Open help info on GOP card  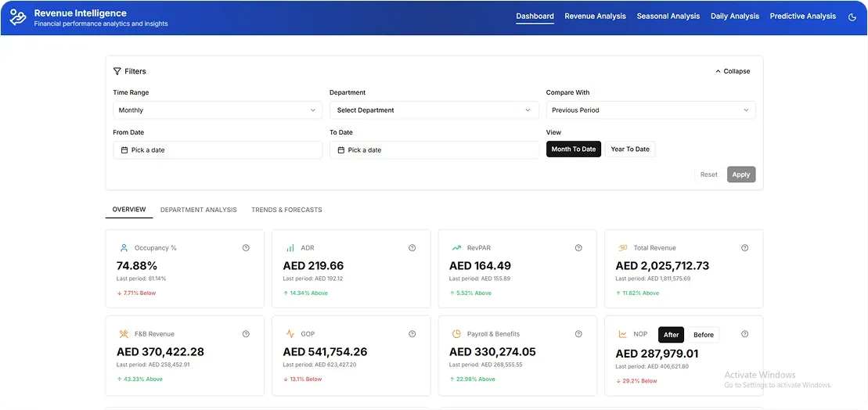click(412, 334)
